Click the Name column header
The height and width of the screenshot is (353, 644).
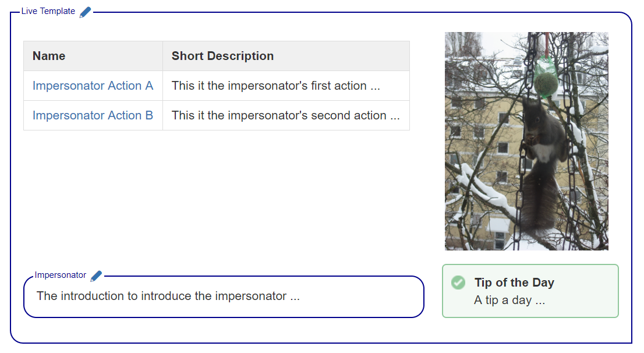tap(49, 56)
